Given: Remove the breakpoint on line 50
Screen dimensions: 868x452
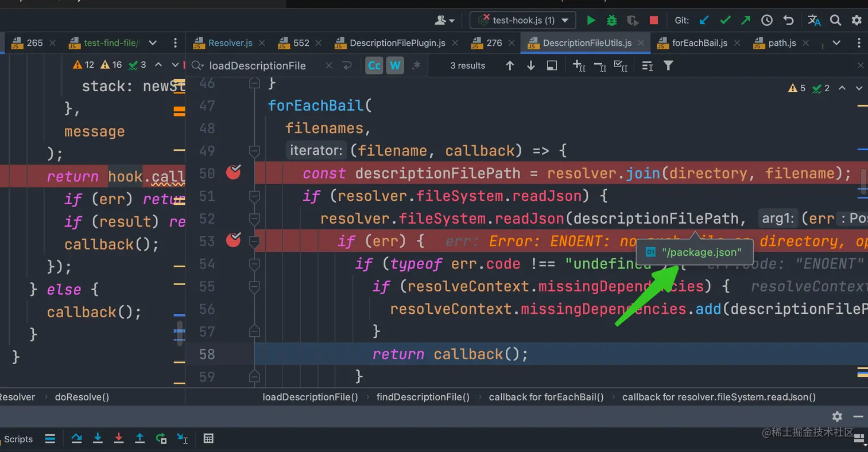Looking at the screenshot, I should 233,173.
